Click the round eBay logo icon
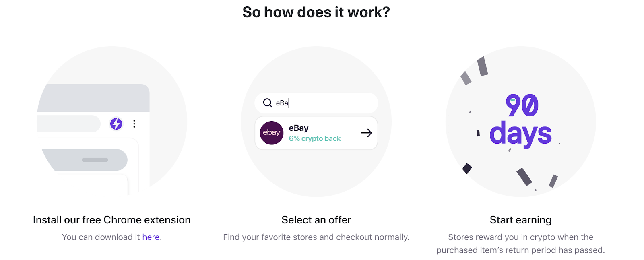This screenshot has width=644, height=260. pyautogui.click(x=272, y=133)
